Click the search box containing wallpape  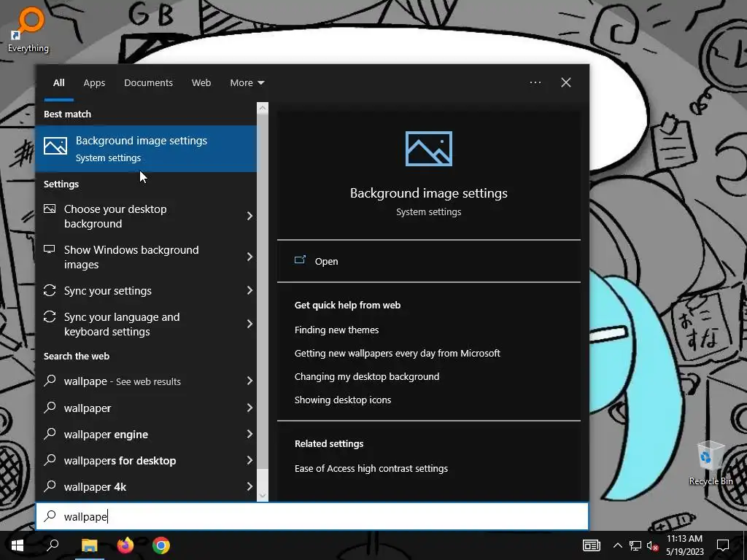coord(312,516)
